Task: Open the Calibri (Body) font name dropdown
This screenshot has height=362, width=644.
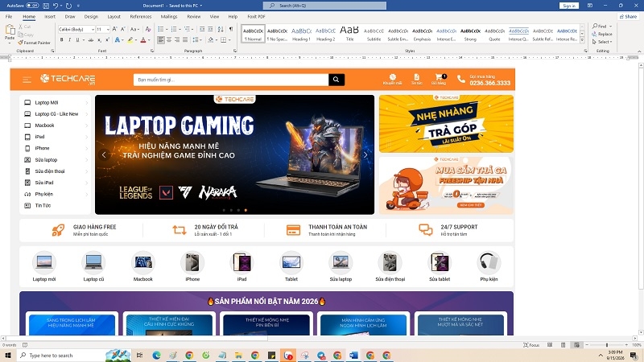Action: coord(93,30)
